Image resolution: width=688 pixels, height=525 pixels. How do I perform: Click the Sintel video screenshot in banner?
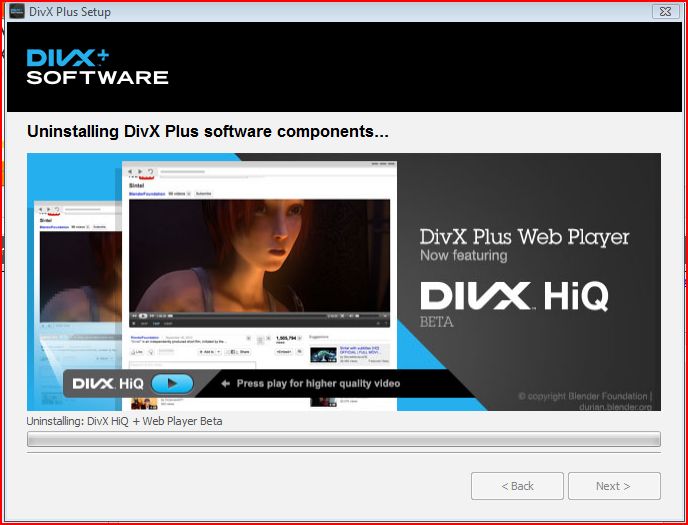pyautogui.click(x=259, y=263)
